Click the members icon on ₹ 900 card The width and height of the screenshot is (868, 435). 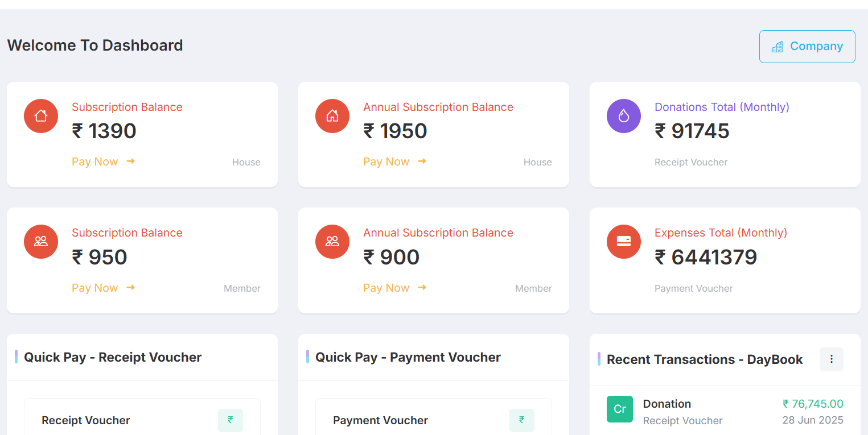click(x=332, y=241)
